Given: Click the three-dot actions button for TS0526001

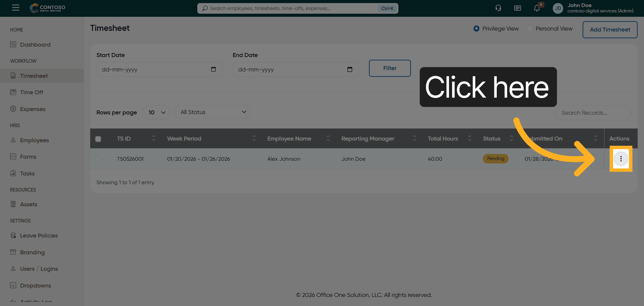Looking at the screenshot, I should click(x=621, y=159).
